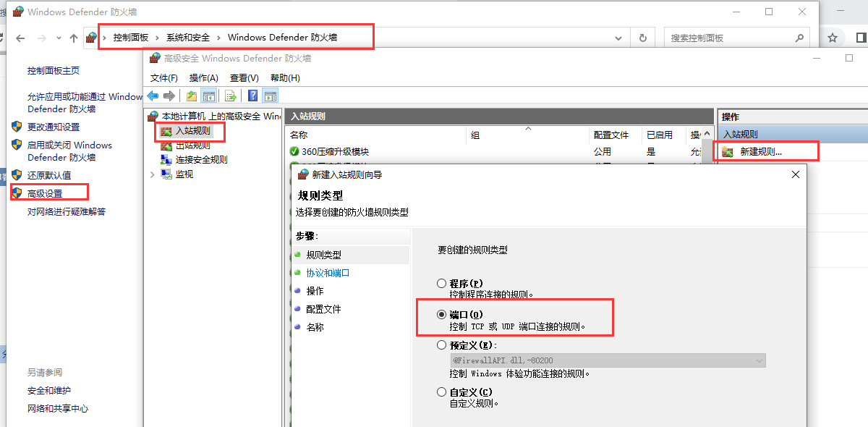Click the export list toolbar icon
Viewport: 868px width, 427px height.
[231, 96]
